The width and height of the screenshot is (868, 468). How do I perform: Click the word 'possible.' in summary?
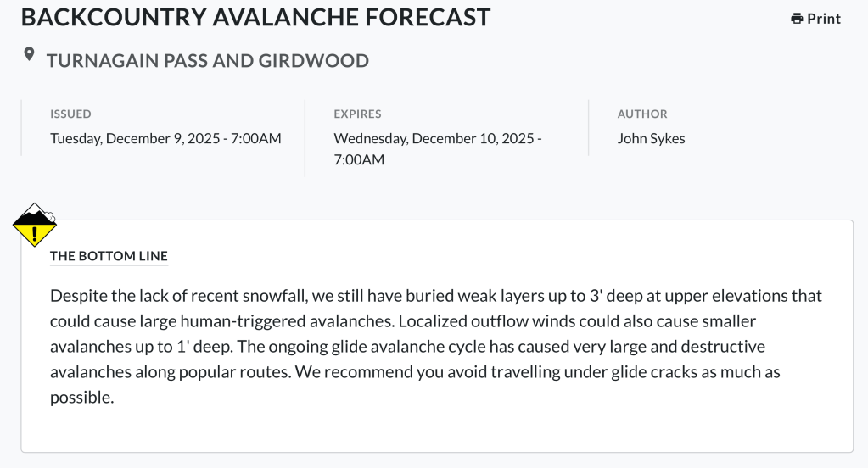tap(82, 397)
